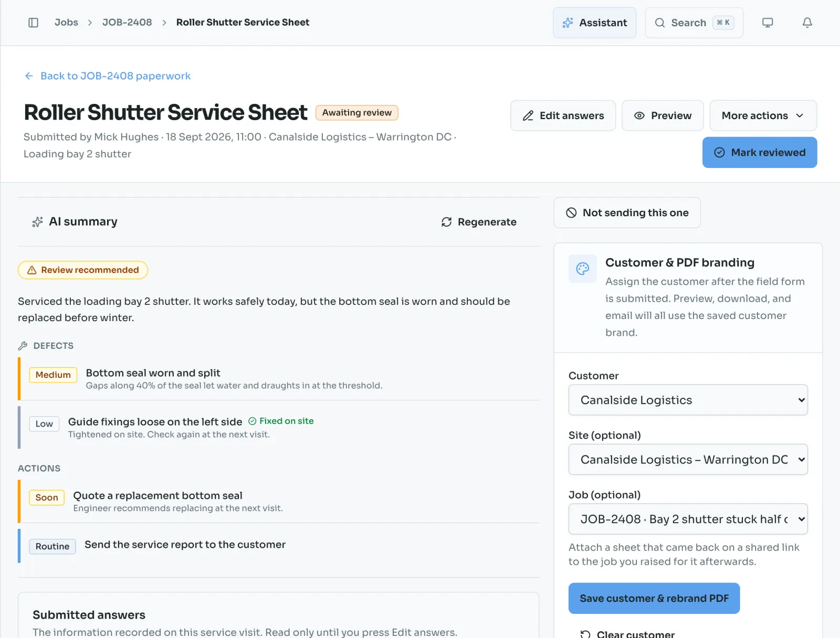Click Clear customer
The height and width of the screenshot is (638, 840).
[627, 634]
